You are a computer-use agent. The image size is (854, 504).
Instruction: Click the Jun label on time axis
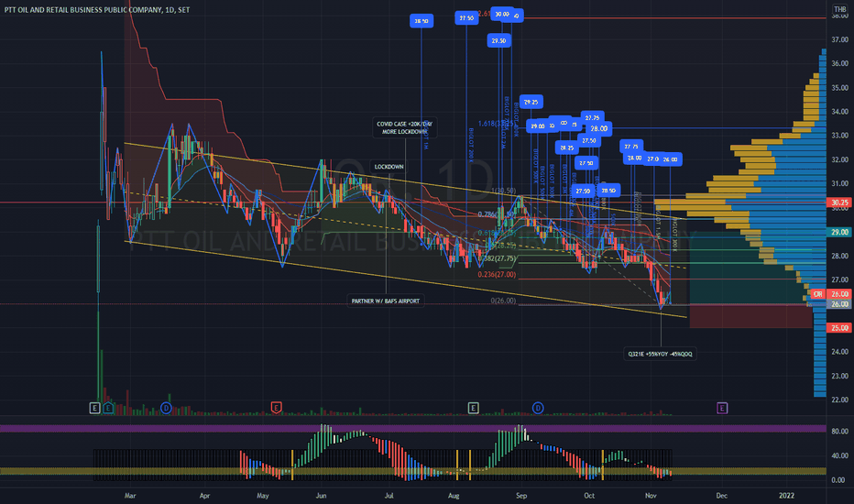(x=321, y=495)
